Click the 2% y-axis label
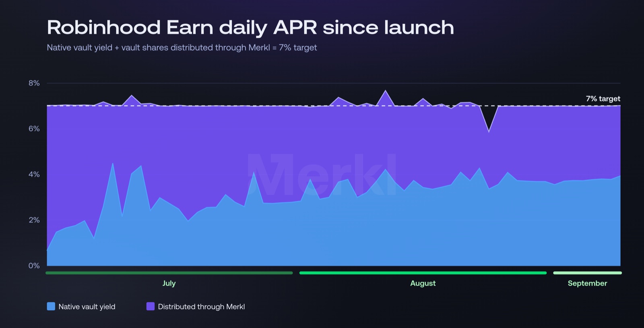This screenshot has height=328, width=644. [34, 220]
